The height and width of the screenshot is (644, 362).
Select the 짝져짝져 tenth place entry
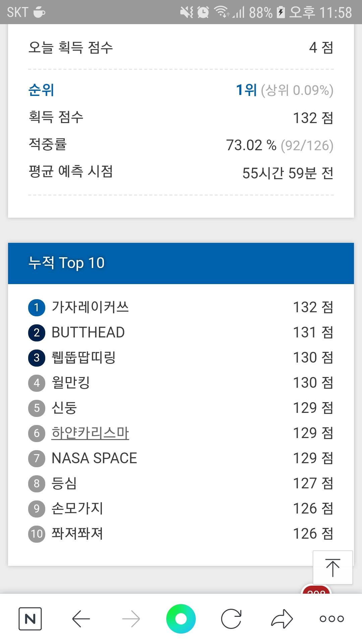(77, 533)
